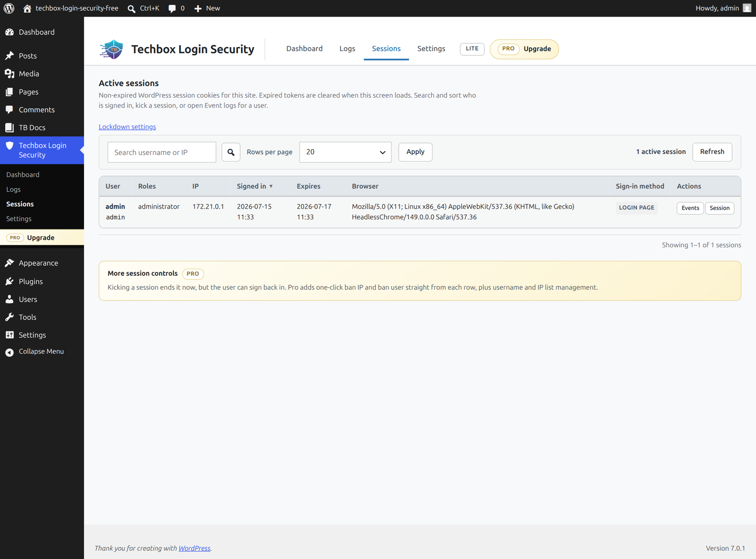Screen dimensions: 756x559
Task: Click the site name techbox-login-security-free
Action: [77, 8]
